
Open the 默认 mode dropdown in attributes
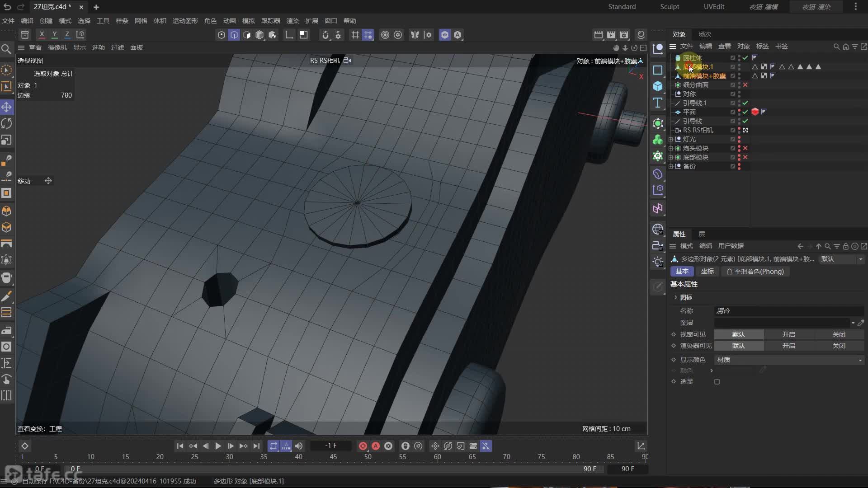pos(841,259)
